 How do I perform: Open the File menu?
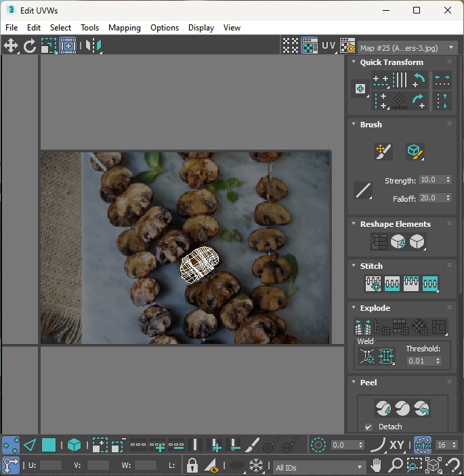(12, 28)
